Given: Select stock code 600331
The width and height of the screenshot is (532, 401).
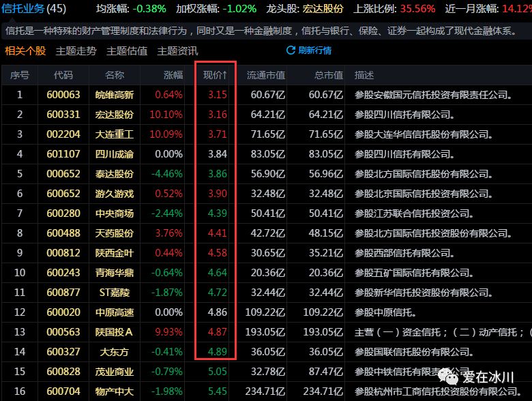Looking at the screenshot, I should pyautogui.click(x=63, y=114).
